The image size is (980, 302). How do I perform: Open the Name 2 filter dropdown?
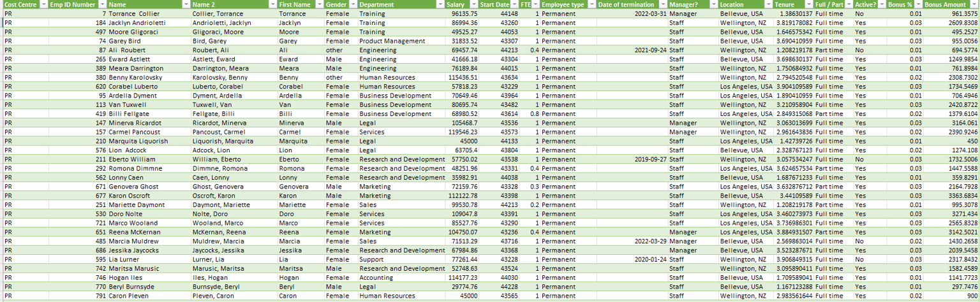click(x=273, y=4)
